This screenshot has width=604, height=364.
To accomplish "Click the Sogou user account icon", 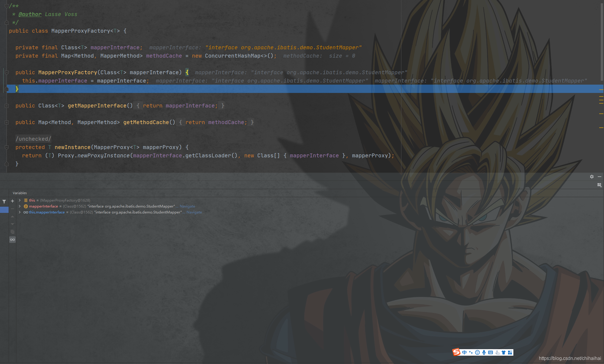I will 497,352.
